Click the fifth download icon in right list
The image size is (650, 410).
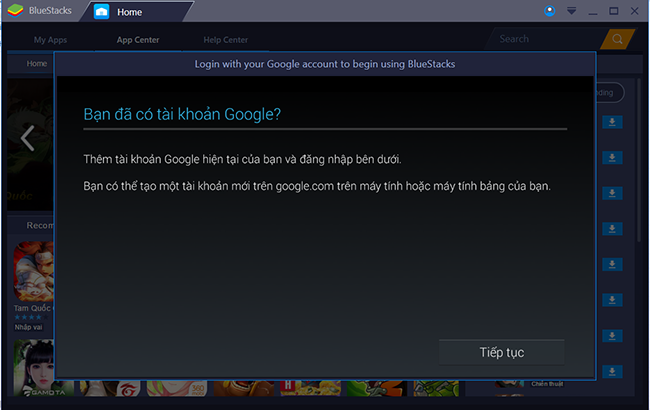[x=612, y=264]
